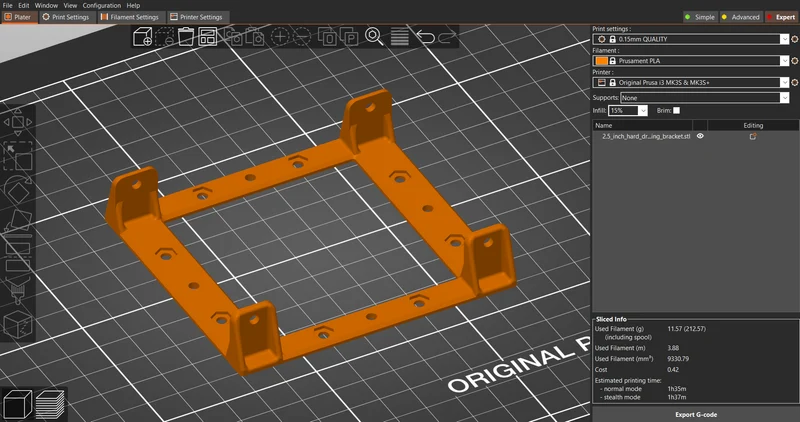The image size is (800, 422).
Task: Click the normal mode time 1h35m
Action: click(677, 389)
